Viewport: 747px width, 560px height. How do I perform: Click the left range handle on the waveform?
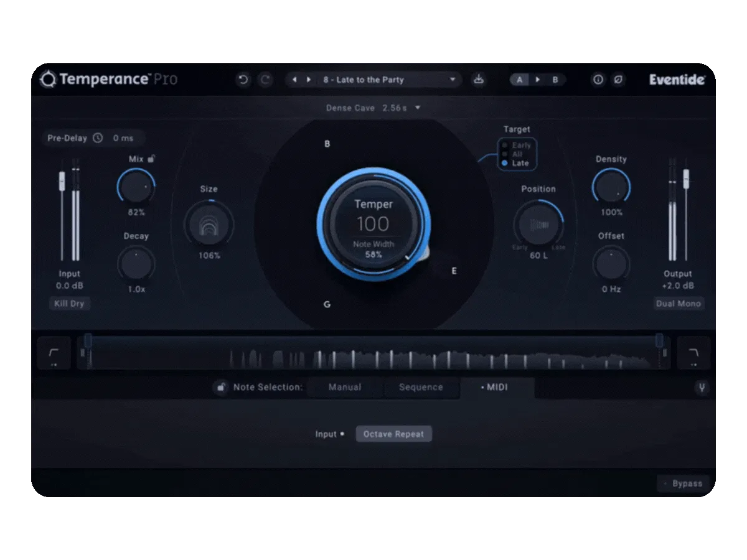(x=88, y=340)
